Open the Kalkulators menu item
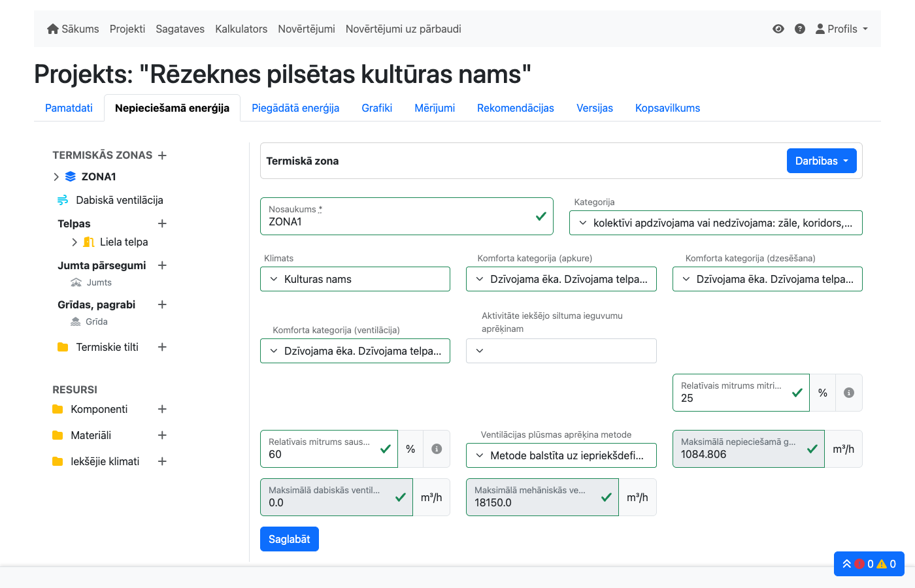Screen dimensions: 915x588 pos(241,29)
